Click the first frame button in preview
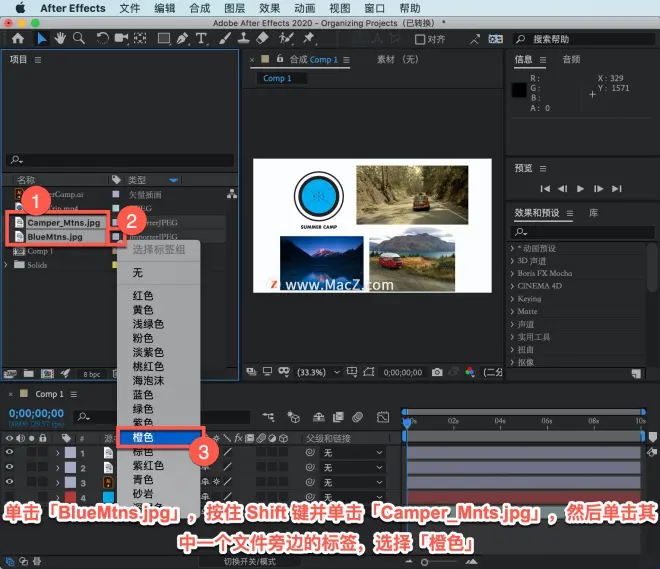The image size is (660, 569). (545, 189)
